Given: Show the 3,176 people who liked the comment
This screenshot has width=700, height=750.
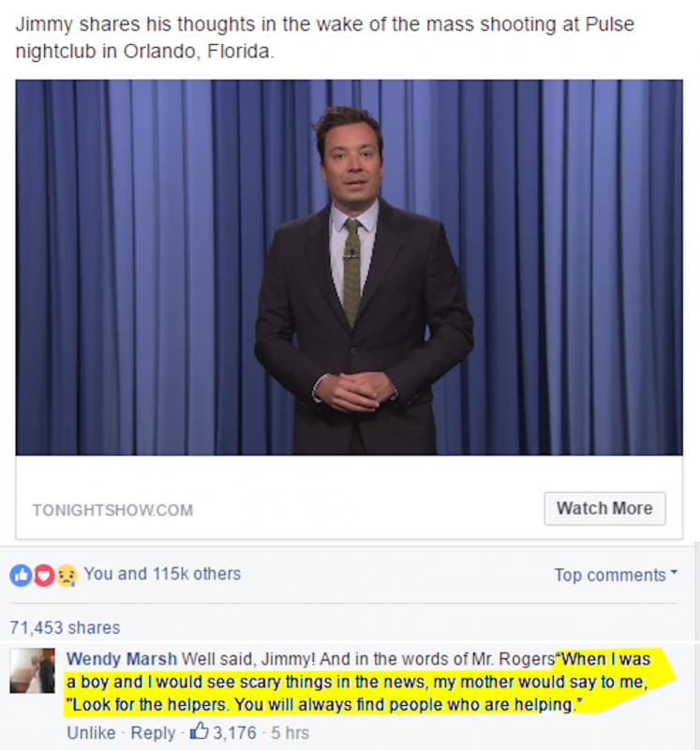Looking at the screenshot, I should coord(234,732).
